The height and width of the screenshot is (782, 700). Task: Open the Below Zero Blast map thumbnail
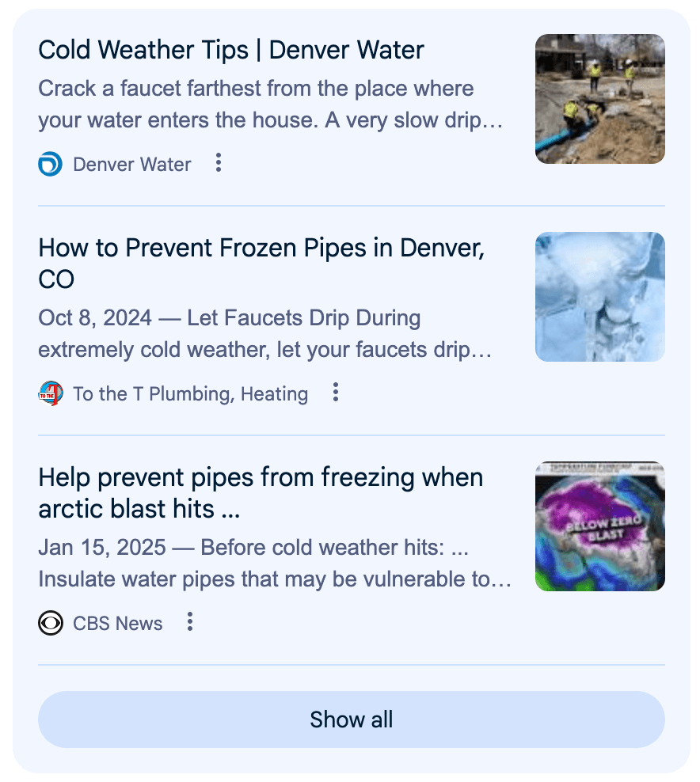599,526
